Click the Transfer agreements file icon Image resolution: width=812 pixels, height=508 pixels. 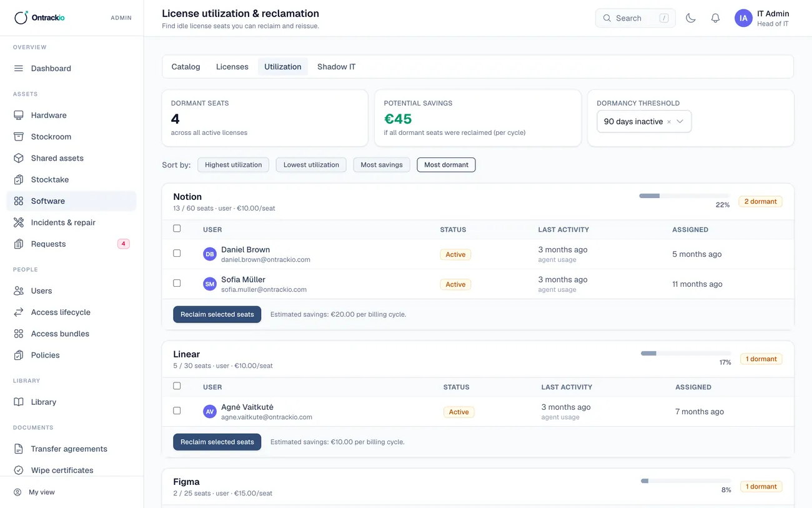(x=19, y=449)
